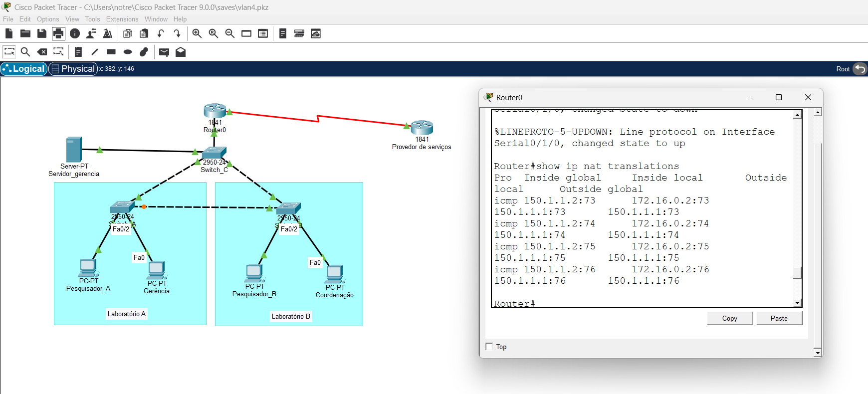Viewport: 868px width, 394px height.
Task: Place a note with the Note tool
Action: 78,51
